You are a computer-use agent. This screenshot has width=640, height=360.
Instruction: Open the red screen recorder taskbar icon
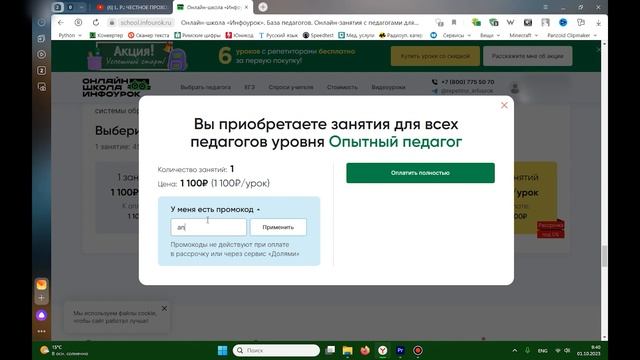[x=418, y=350]
